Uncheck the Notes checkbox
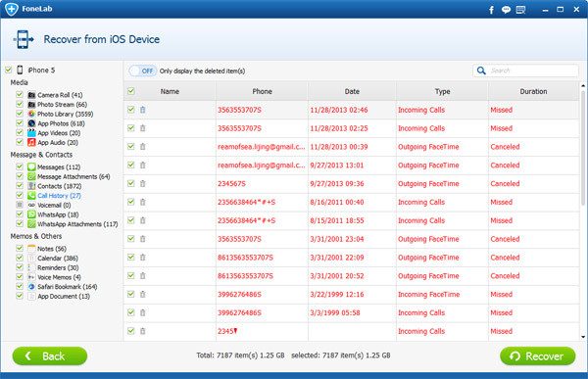 click(x=20, y=248)
